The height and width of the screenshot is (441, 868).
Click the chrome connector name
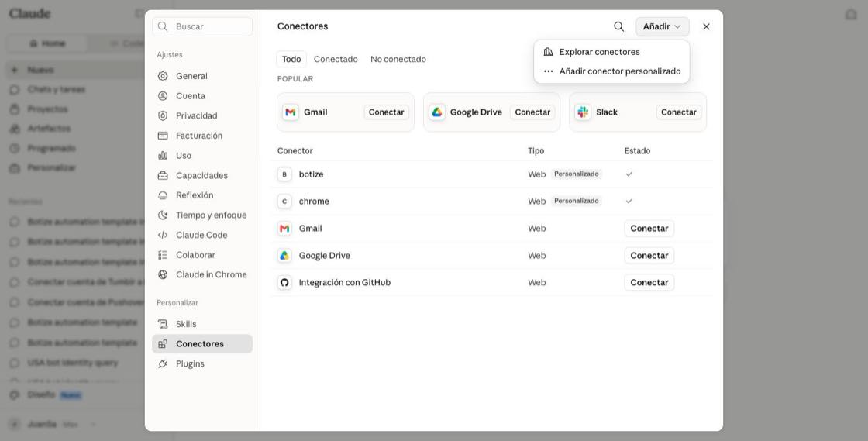click(x=314, y=202)
